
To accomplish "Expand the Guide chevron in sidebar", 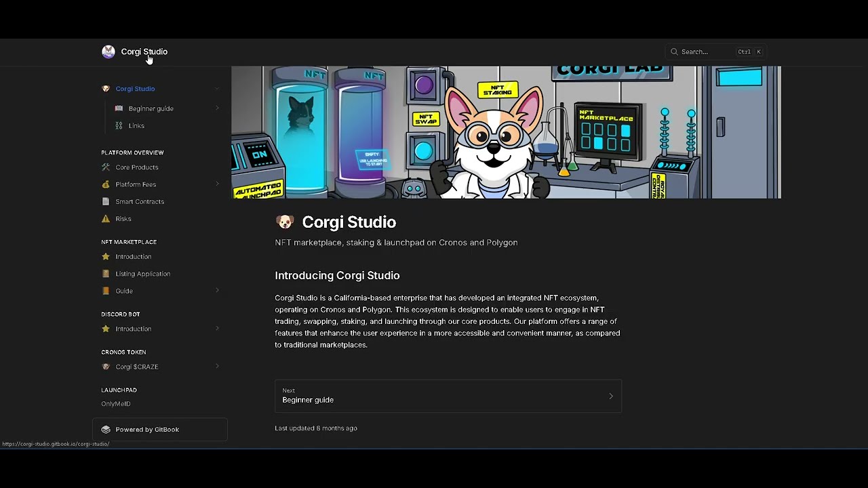I will click(x=217, y=291).
